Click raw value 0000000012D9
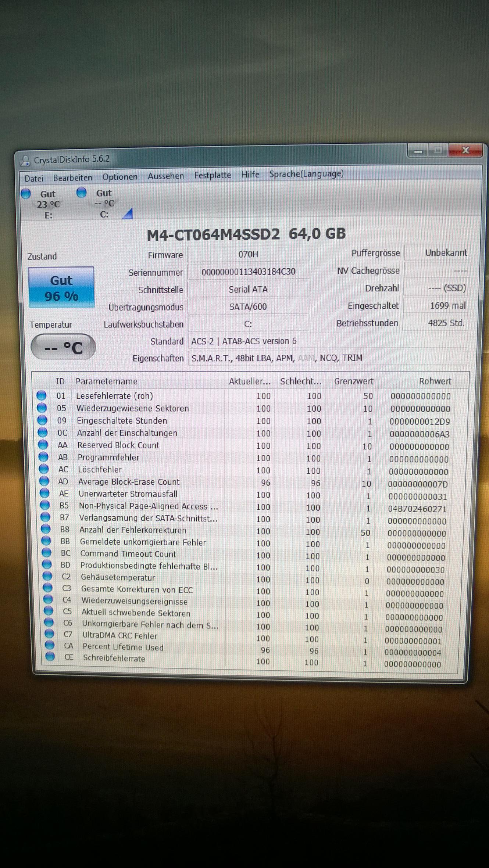489x868 pixels. [420, 422]
